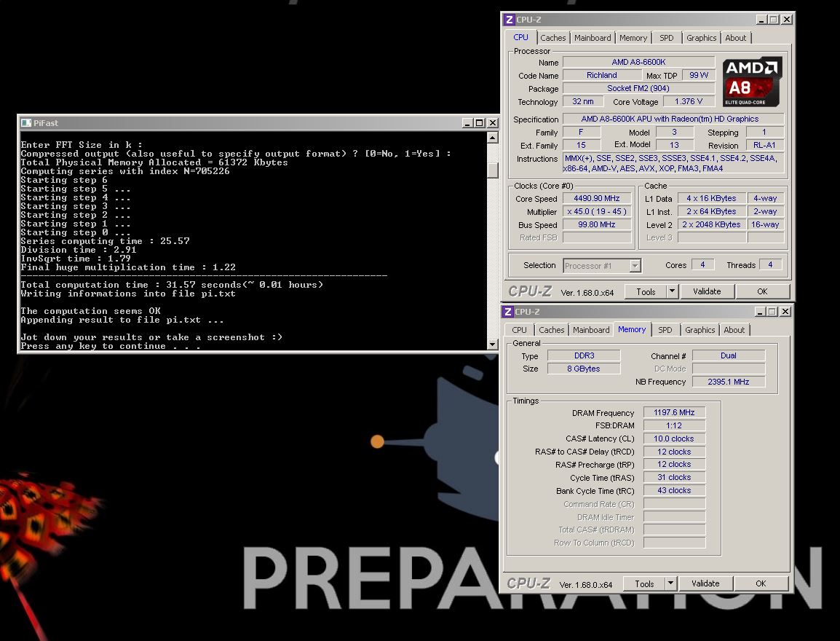The image size is (840, 641).
Task: Click Validate button in upper CPU-Z
Action: point(707,291)
